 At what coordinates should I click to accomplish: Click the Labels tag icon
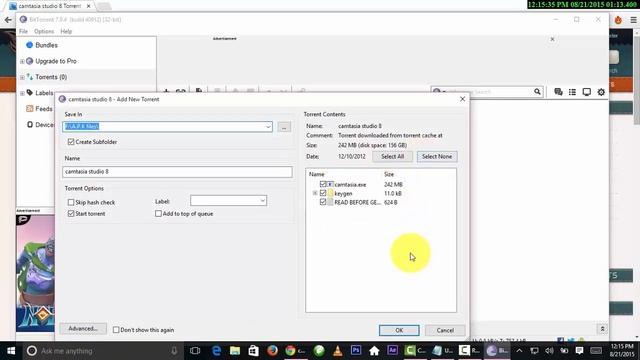tap(29, 93)
